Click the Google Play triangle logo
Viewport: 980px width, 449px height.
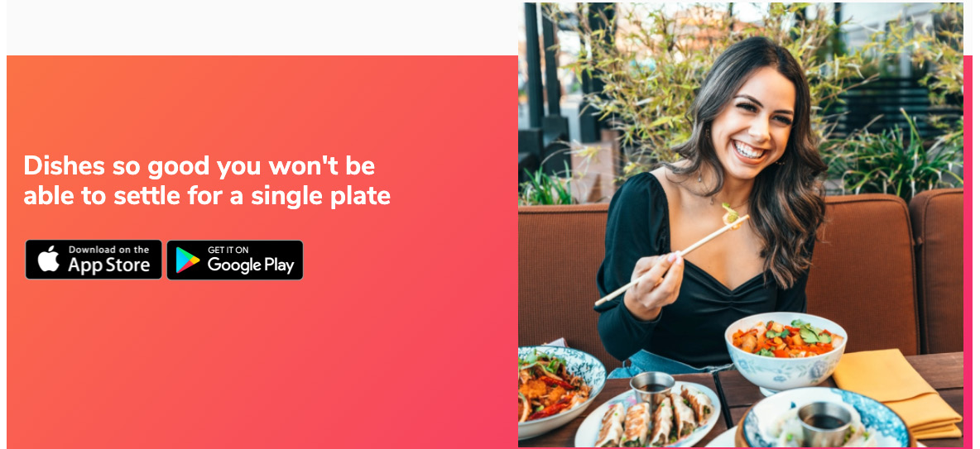pyautogui.click(x=187, y=260)
